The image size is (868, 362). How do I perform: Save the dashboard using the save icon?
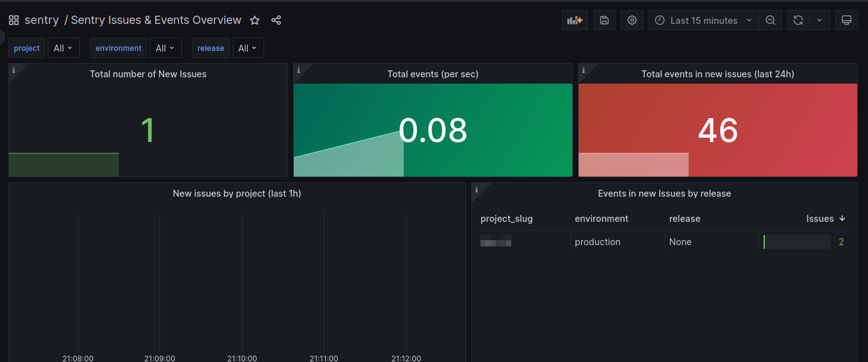coord(604,19)
